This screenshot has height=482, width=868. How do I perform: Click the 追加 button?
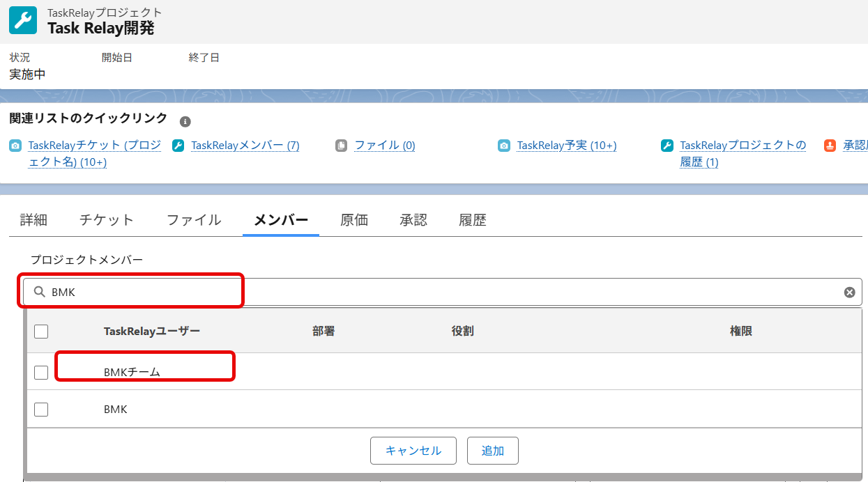[x=493, y=451]
